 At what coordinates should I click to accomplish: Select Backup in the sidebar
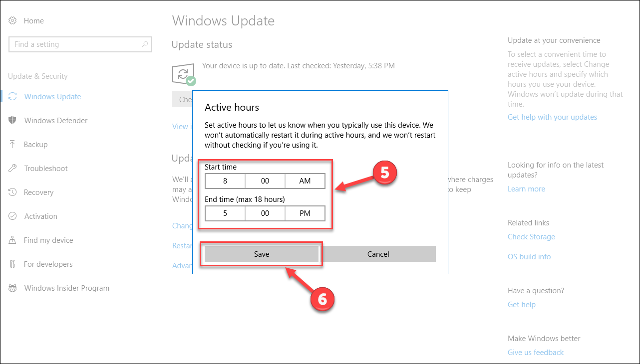click(36, 145)
